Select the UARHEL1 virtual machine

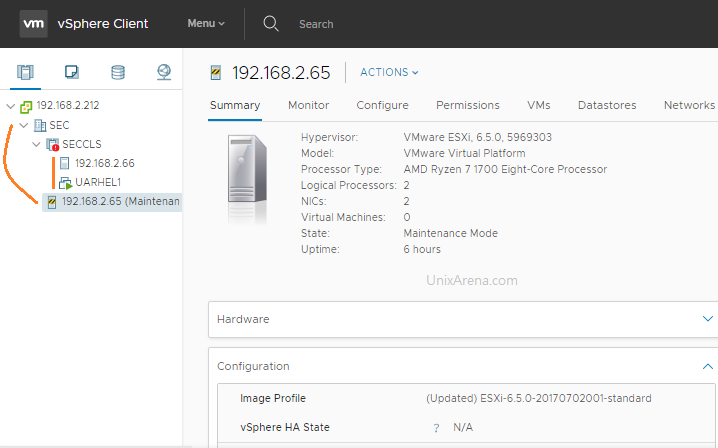(98, 182)
